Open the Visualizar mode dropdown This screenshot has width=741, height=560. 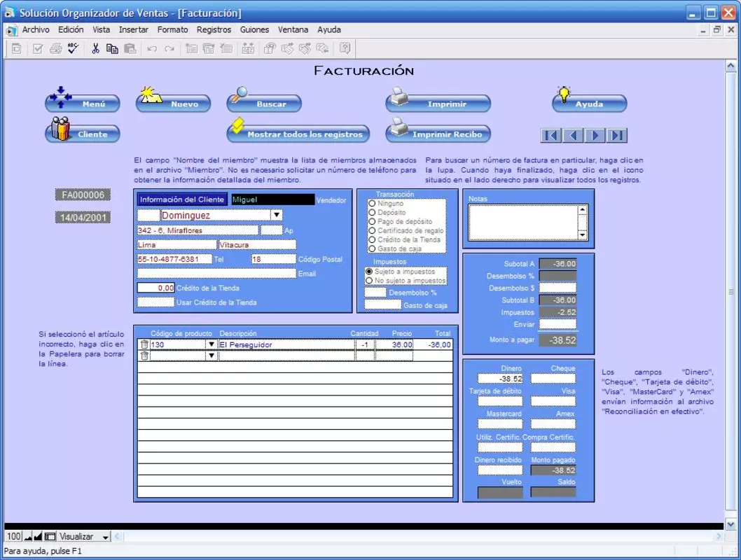pos(105,537)
